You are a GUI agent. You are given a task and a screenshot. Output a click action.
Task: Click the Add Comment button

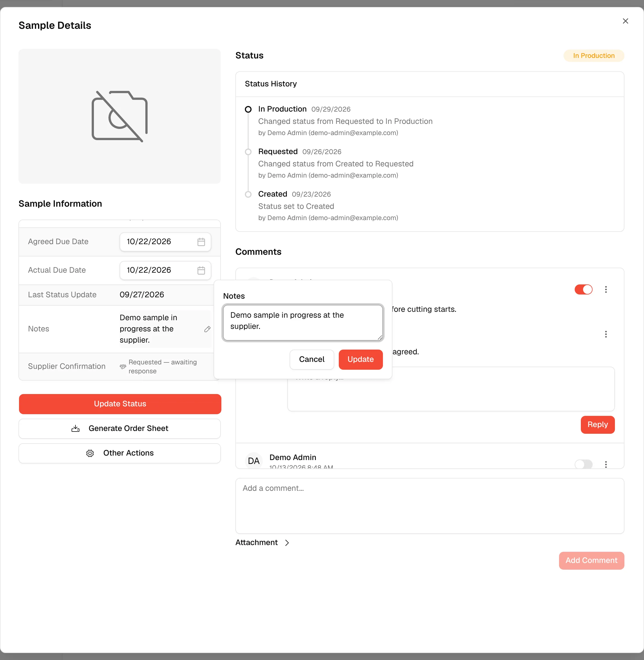tap(591, 560)
